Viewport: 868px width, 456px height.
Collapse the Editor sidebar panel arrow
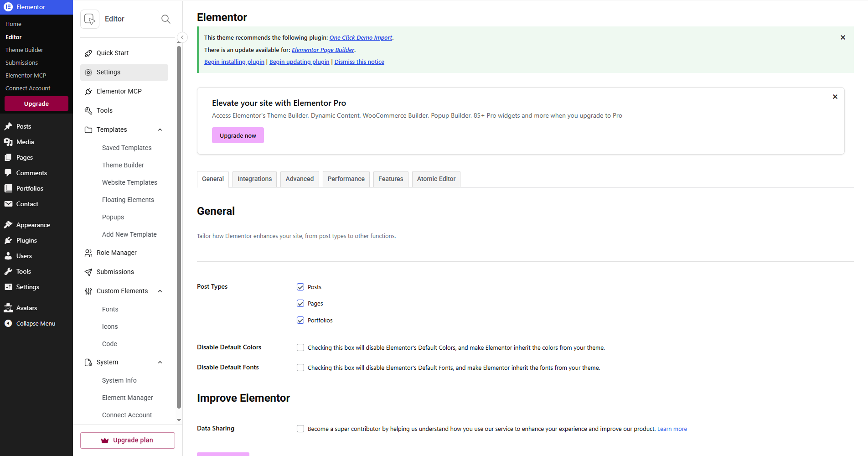coord(182,37)
